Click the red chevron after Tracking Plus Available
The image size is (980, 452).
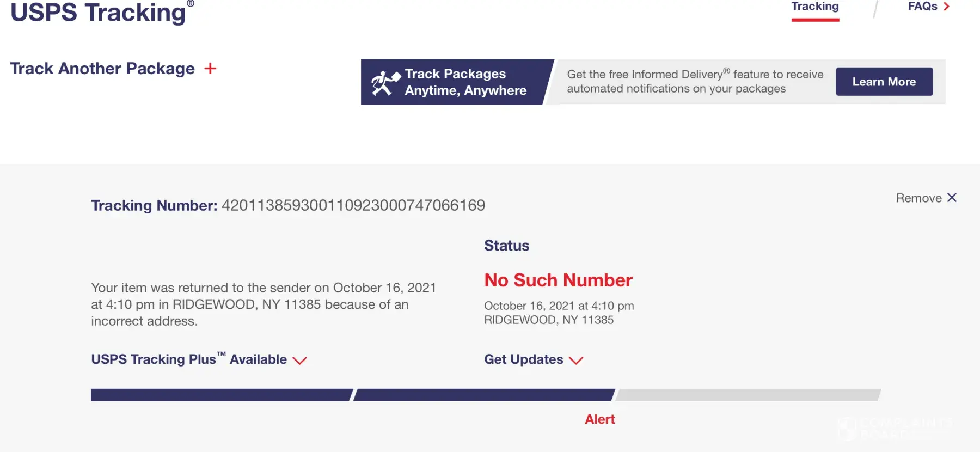tap(299, 360)
